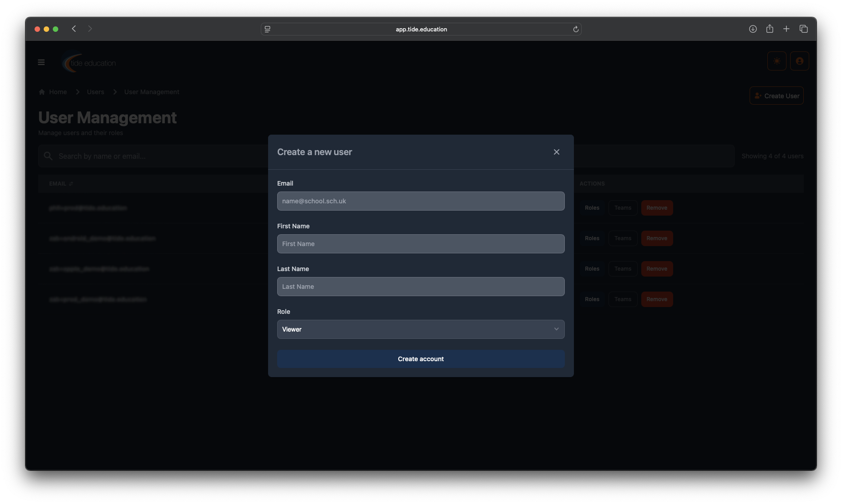Open a new browser tab
The width and height of the screenshot is (842, 504).
[786, 29]
